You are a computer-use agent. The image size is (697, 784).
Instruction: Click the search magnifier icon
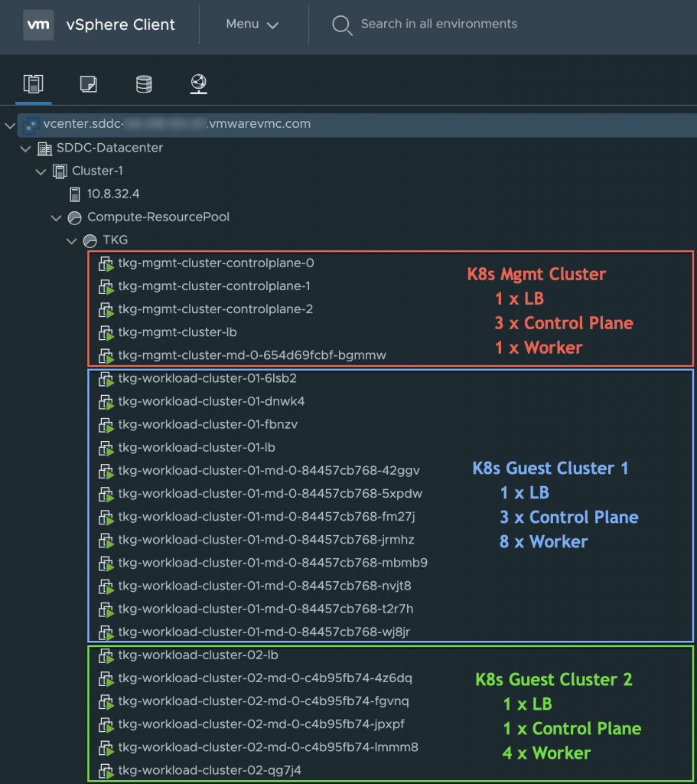[341, 24]
